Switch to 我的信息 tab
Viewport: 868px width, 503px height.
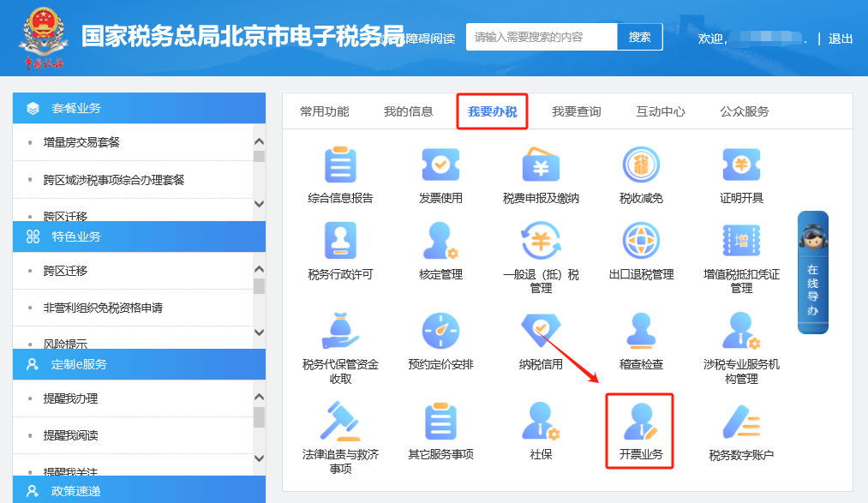tap(409, 111)
